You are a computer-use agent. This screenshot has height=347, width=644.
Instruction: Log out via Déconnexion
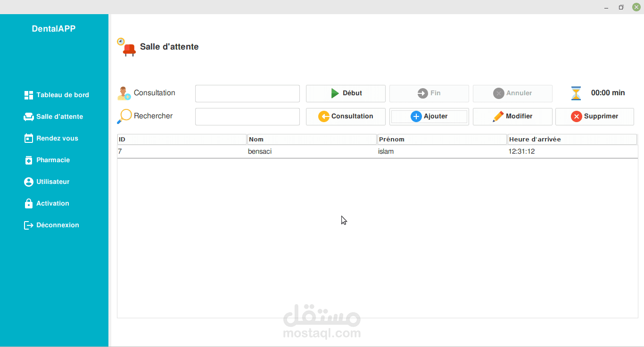[51, 225]
